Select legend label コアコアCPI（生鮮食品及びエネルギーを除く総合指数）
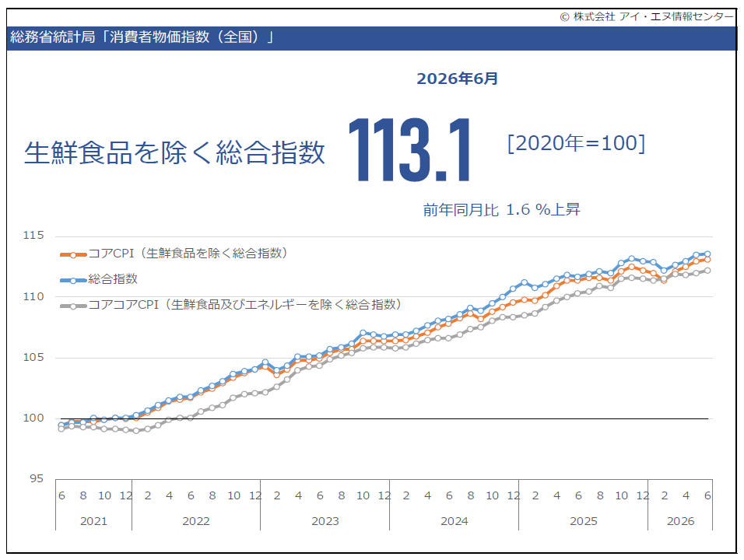This screenshot has width=744, height=560. pos(245,304)
